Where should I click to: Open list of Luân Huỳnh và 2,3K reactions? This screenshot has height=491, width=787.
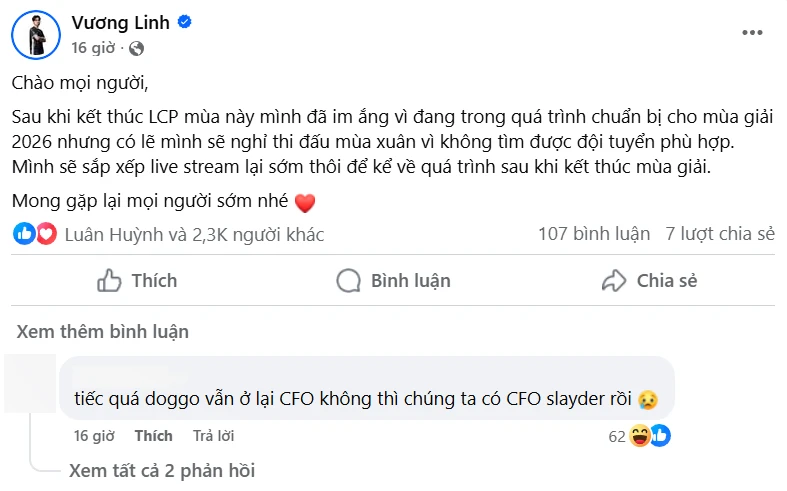[x=194, y=234]
